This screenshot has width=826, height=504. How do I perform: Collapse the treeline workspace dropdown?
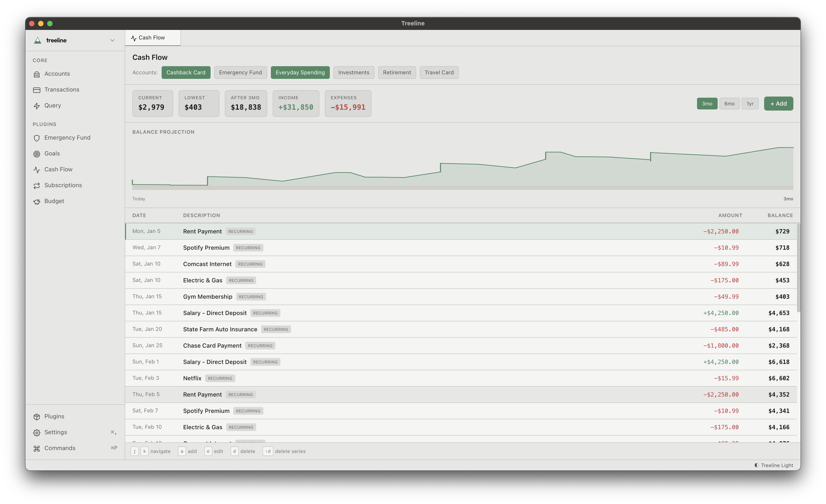[x=112, y=40]
